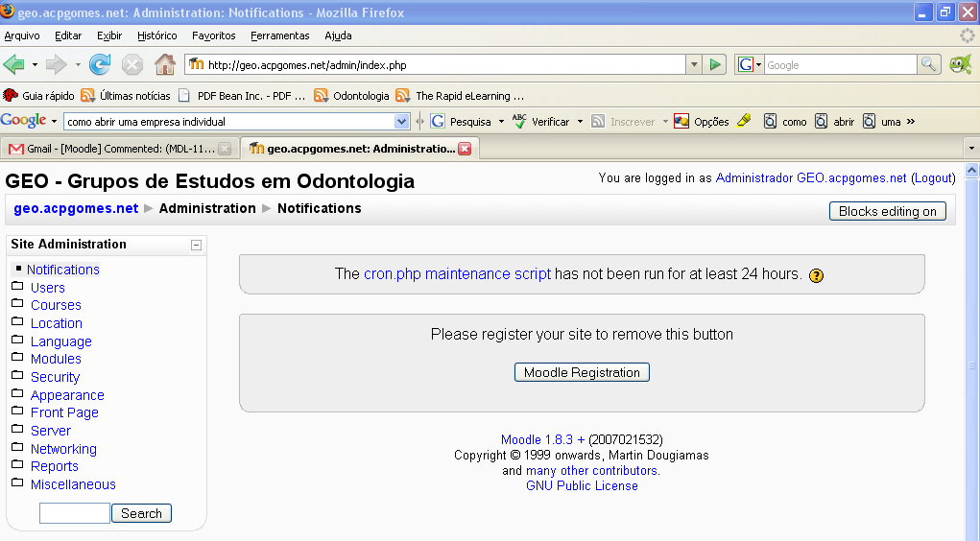Screen dimensions: 980x541
Task: Reload the page with the refresh icon
Action: pos(100,64)
